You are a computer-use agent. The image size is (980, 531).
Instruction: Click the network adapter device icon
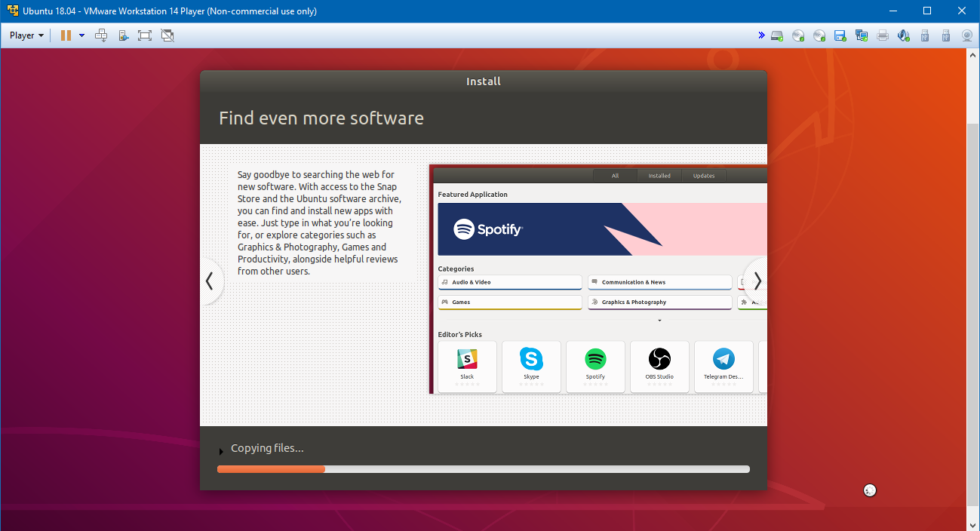pyautogui.click(x=862, y=35)
